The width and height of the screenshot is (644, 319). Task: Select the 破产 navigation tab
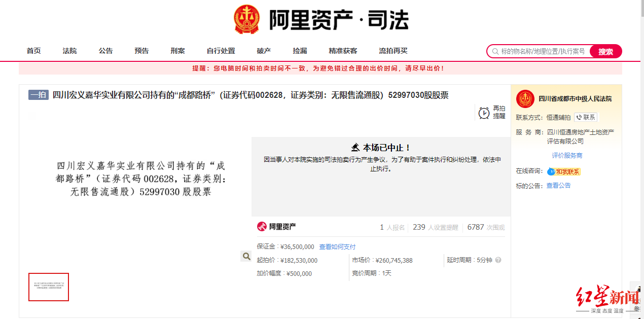pyautogui.click(x=264, y=51)
